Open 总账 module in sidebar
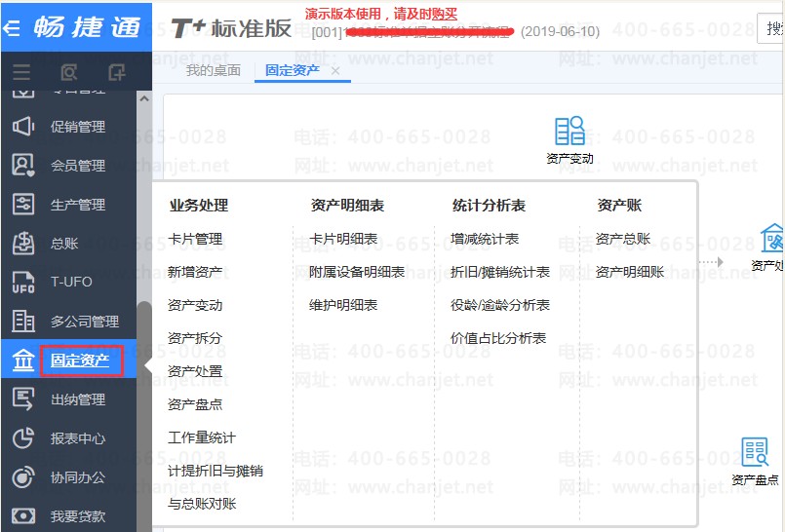Image resolution: width=785 pixels, height=532 pixels. coord(64,244)
